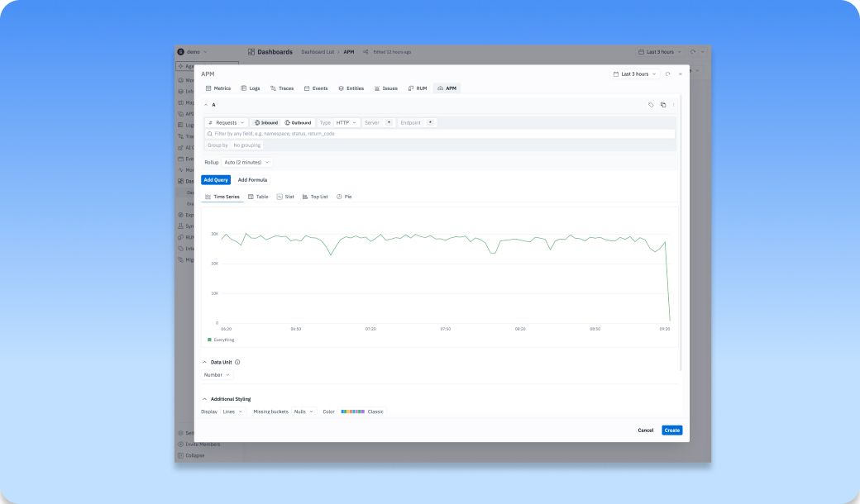Click the Data Unit info icon
Screen dimensions: 860x504
(237, 362)
